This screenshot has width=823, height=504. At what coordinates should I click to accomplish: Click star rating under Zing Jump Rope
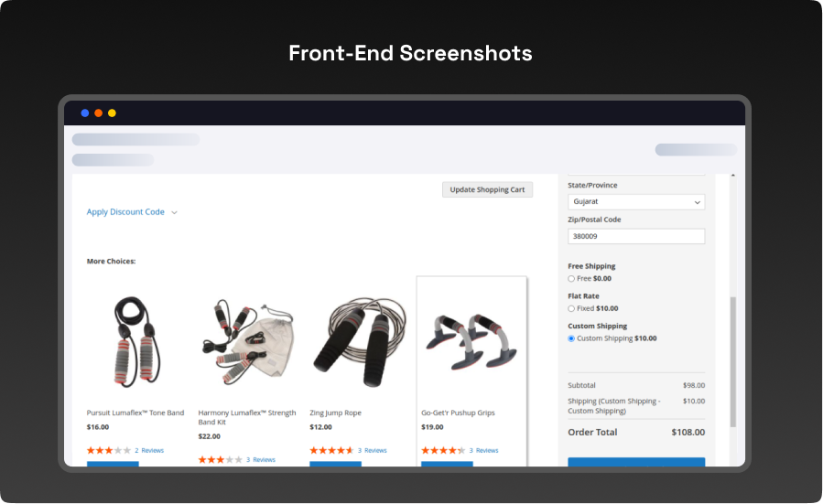331,450
